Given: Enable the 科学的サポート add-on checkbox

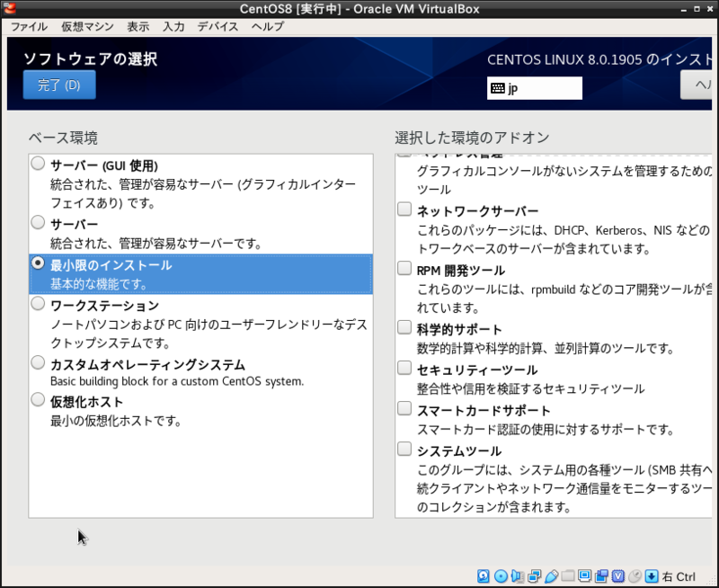Looking at the screenshot, I should pyautogui.click(x=404, y=327).
